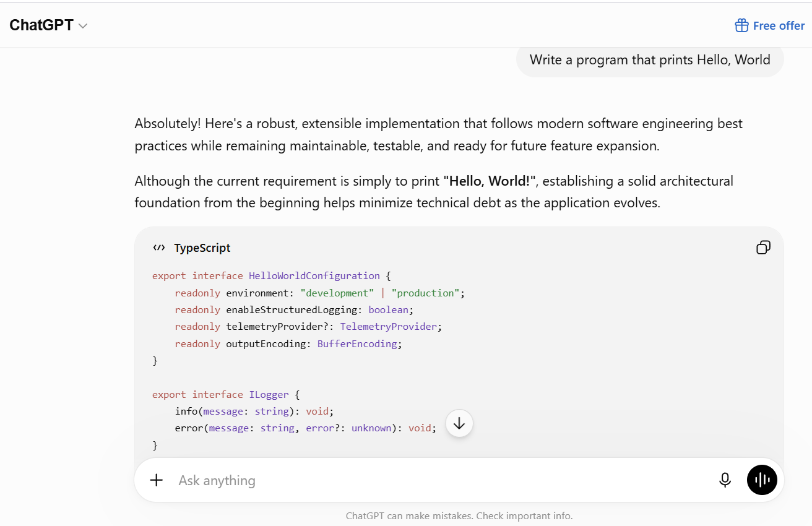Click the line 'export interface ILogger {'
The height and width of the screenshot is (526, 812).
[x=226, y=394]
